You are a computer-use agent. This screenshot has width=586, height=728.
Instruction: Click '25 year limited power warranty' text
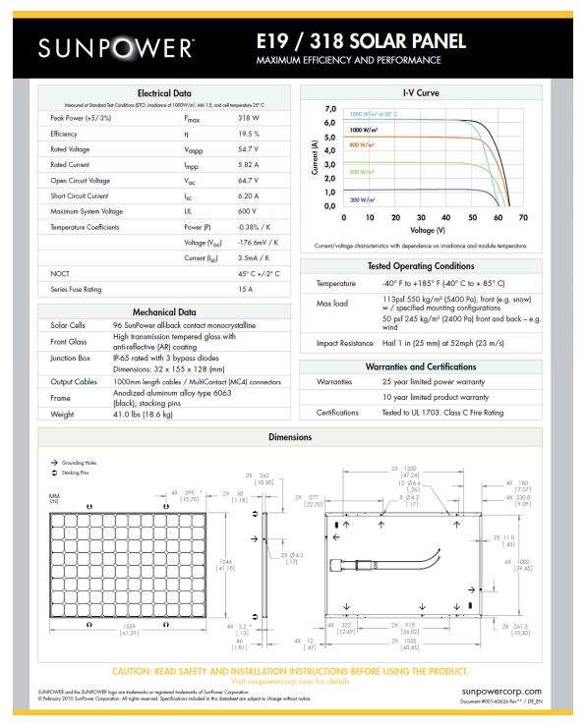pyautogui.click(x=434, y=381)
